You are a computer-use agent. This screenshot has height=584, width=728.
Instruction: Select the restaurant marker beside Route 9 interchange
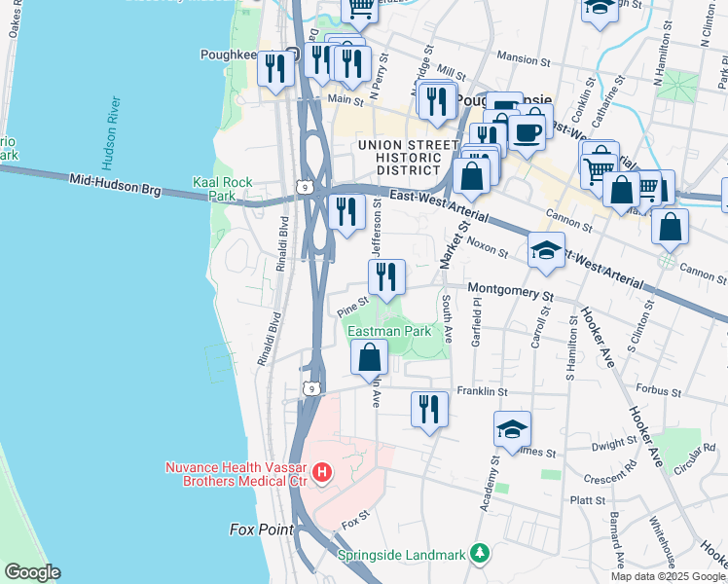(x=346, y=212)
